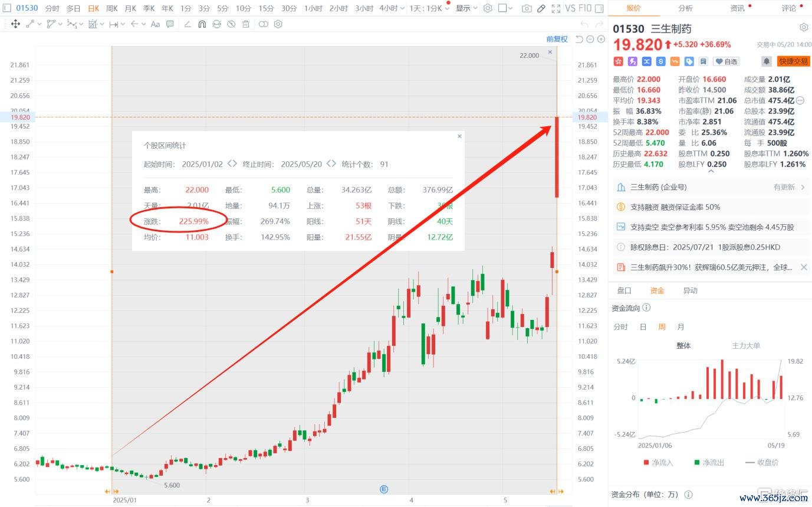Viewport: 812px width, 507px height.
Task: Toggle the magnet snap tool
Action: coord(202,24)
